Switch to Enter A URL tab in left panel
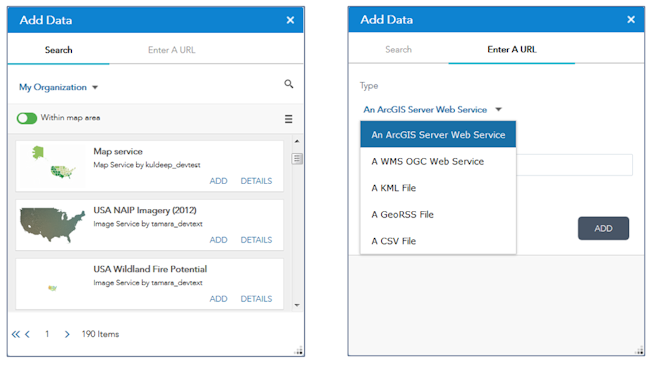The image size is (654, 365). pyautogui.click(x=171, y=50)
